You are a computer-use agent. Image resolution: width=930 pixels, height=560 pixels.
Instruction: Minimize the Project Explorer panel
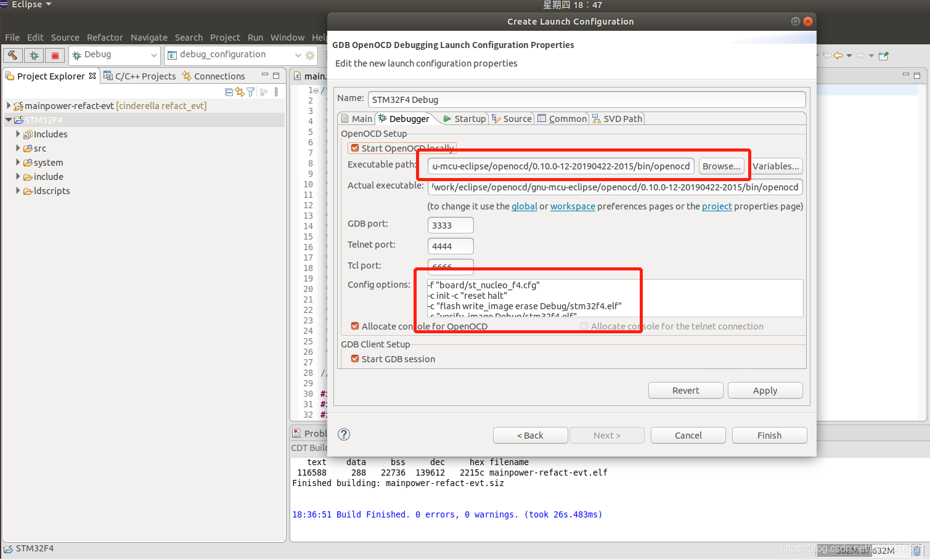tap(265, 75)
